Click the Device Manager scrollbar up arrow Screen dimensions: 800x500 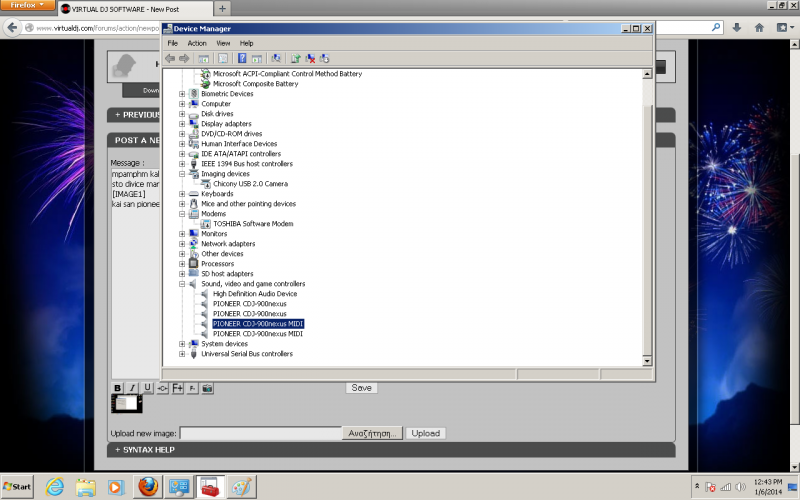(647, 74)
